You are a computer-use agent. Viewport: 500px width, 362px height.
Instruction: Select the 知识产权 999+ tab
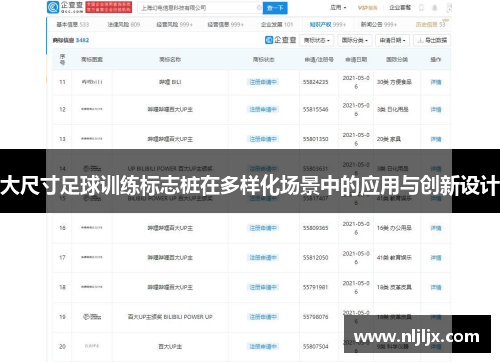click(328, 24)
